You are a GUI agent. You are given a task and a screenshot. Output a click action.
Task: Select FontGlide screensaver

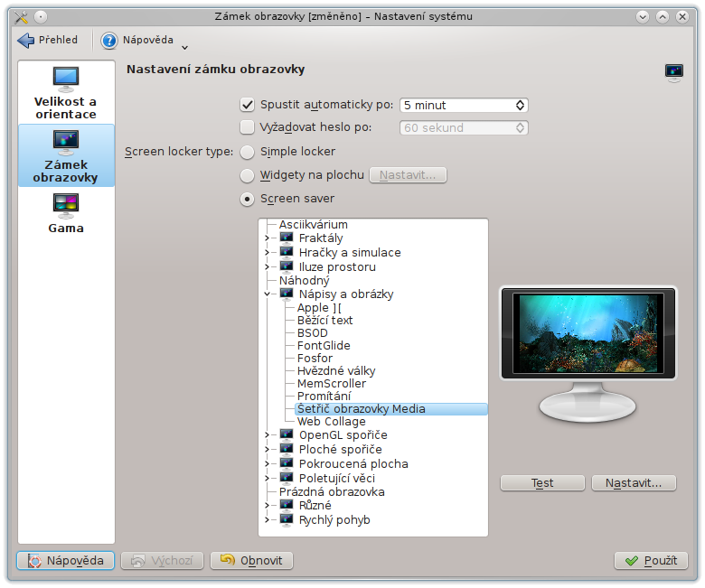tap(324, 345)
